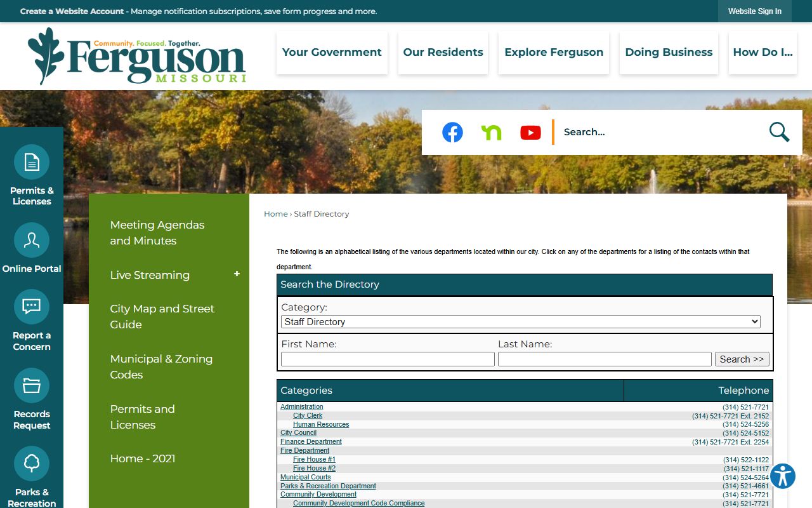Open the YouTube icon link
812x508 pixels.
pyautogui.click(x=530, y=132)
